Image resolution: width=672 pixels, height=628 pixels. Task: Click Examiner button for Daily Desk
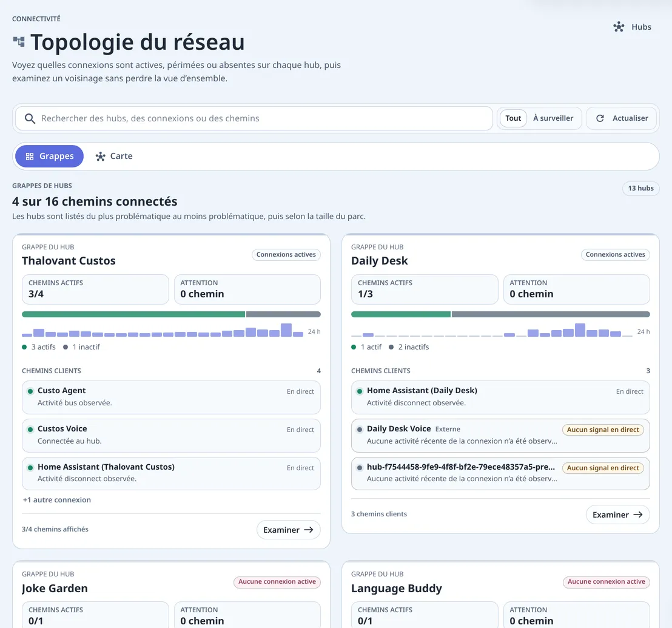[617, 515]
